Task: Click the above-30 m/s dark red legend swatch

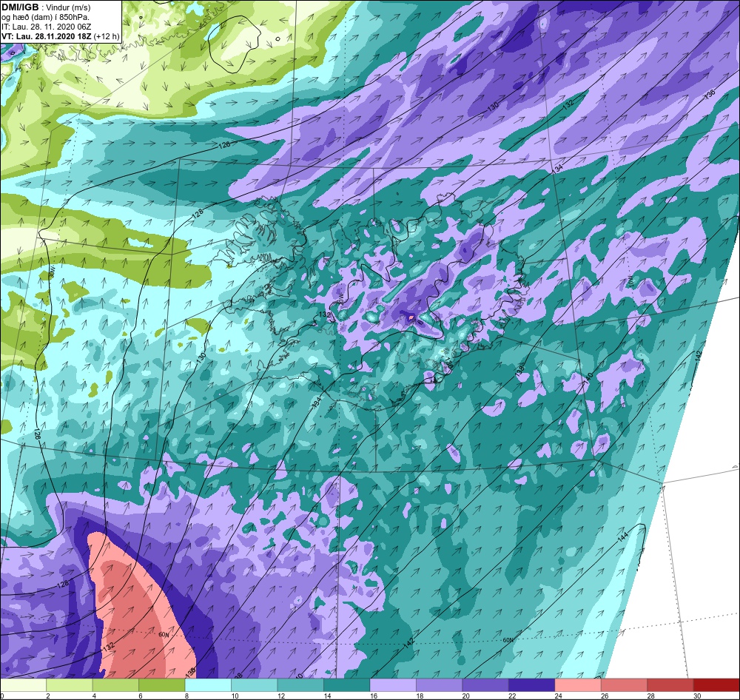Action: tap(717, 685)
